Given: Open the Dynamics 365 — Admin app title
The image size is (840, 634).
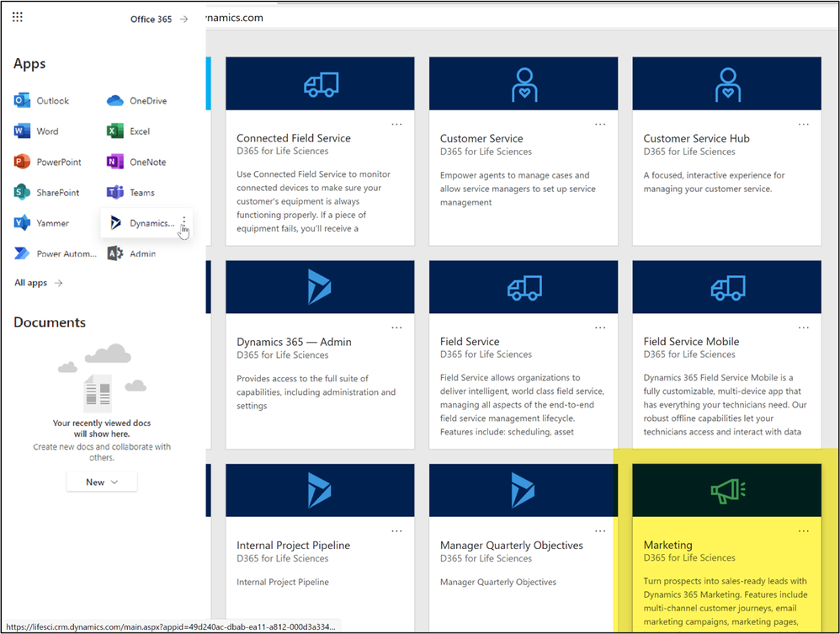Looking at the screenshot, I should (x=294, y=342).
